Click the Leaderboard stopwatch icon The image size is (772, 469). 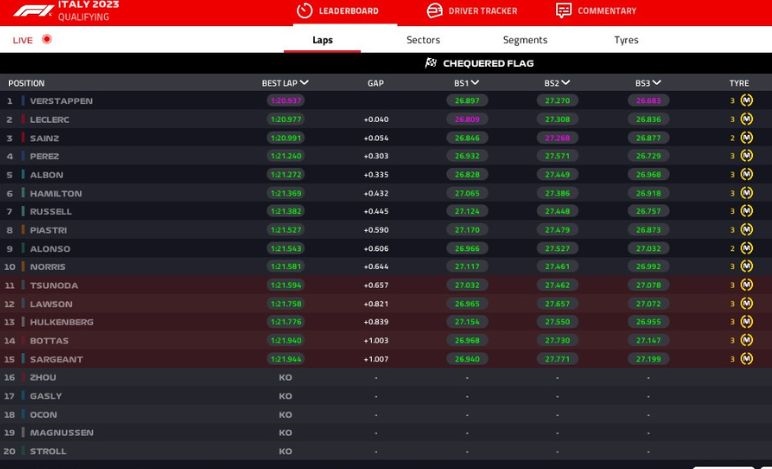click(304, 11)
